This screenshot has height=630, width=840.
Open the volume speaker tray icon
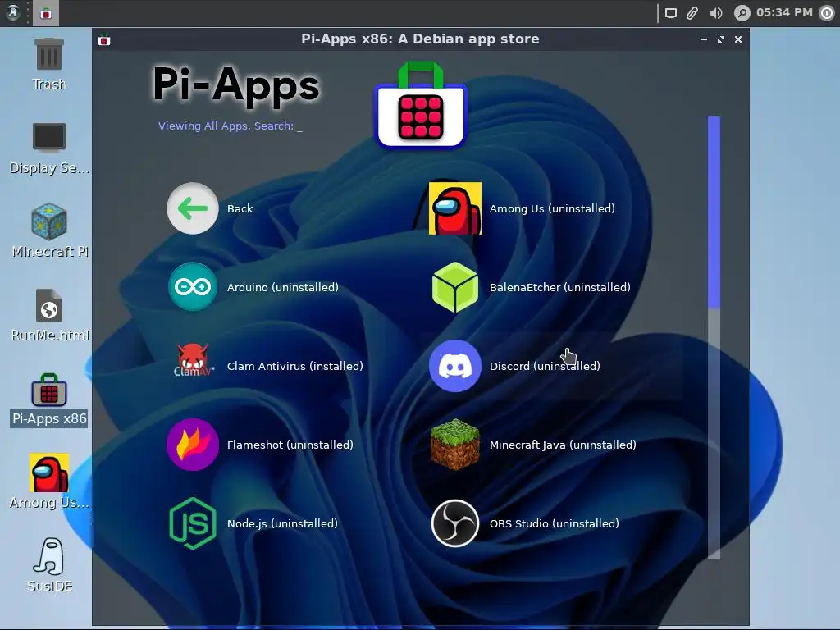pos(716,13)
